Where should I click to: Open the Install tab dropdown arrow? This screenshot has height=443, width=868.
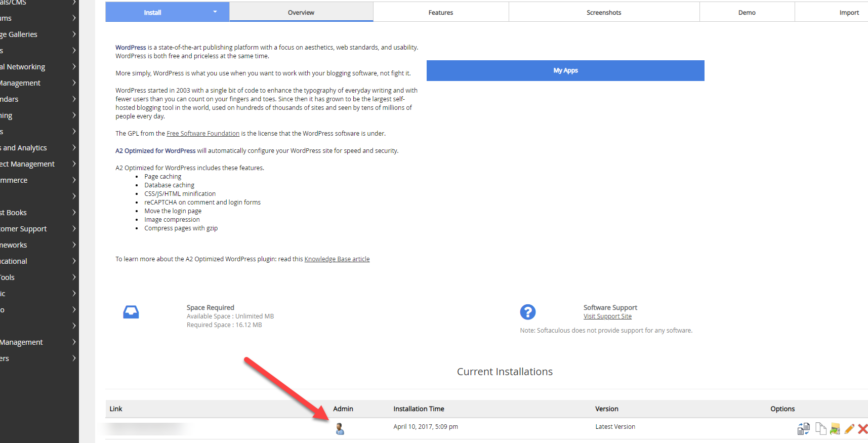[215, 12]
